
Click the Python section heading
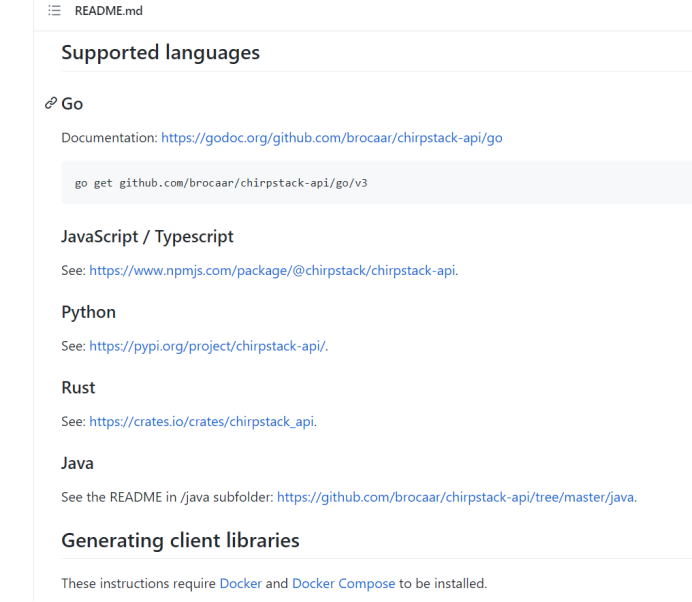(x=89, y=312)
